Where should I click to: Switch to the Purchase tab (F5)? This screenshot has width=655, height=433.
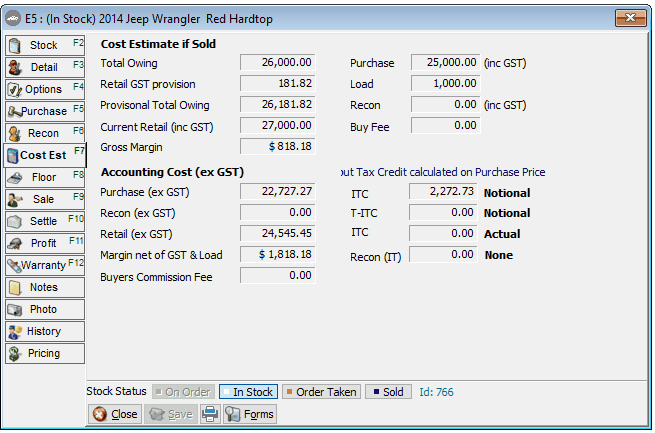pyautogui.click(x=45, y=111)
